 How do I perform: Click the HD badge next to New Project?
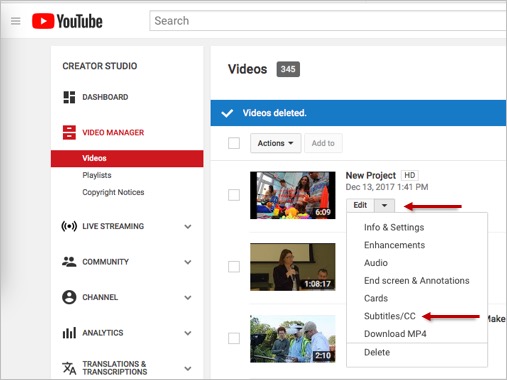(x=410, y=175)
